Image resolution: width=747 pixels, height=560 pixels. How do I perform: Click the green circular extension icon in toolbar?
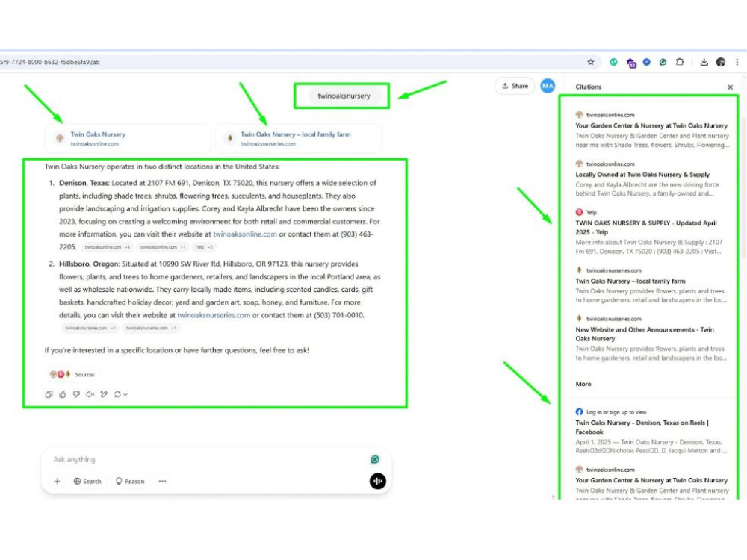pyautogui.click(x=613, y=62)
